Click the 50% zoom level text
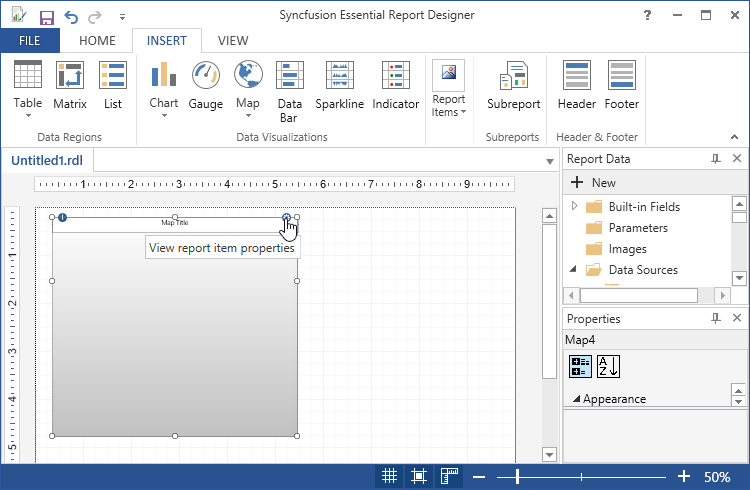Image resolution: width=750 pixels, height=490 pixels. (x=717, y=477)
